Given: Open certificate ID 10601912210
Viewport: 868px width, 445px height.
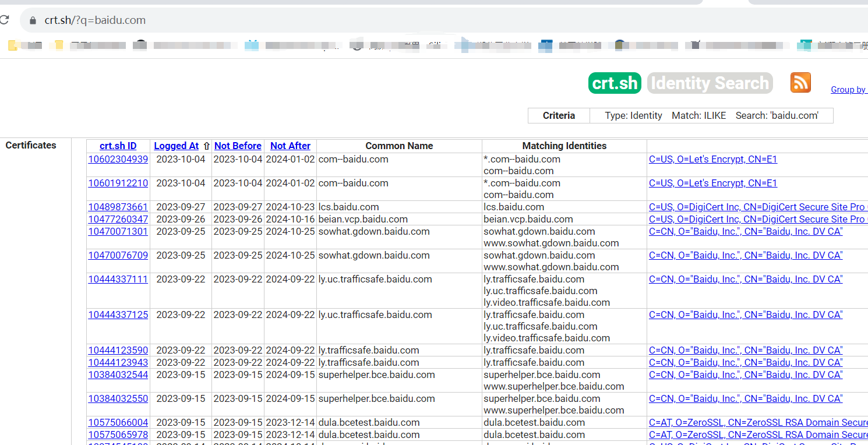Looking at the screenshot, I should (x=118, y=183).
